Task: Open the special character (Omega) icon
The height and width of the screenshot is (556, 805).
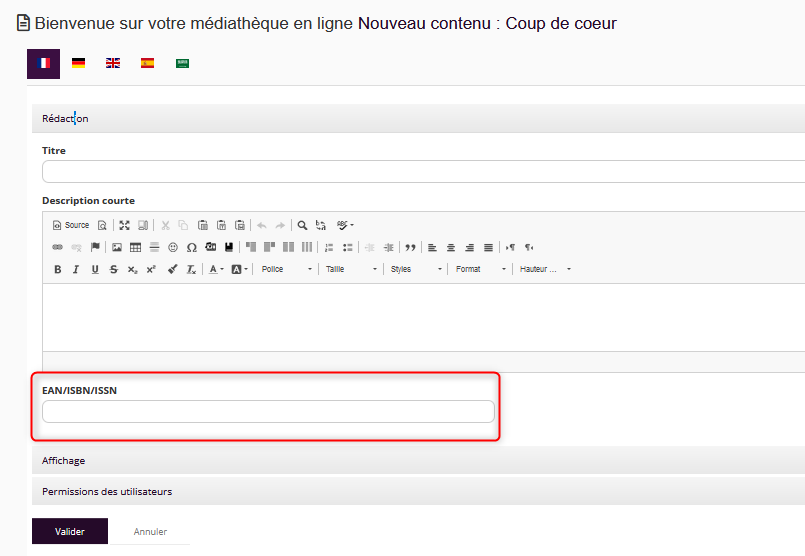Action: coord(191,247)
